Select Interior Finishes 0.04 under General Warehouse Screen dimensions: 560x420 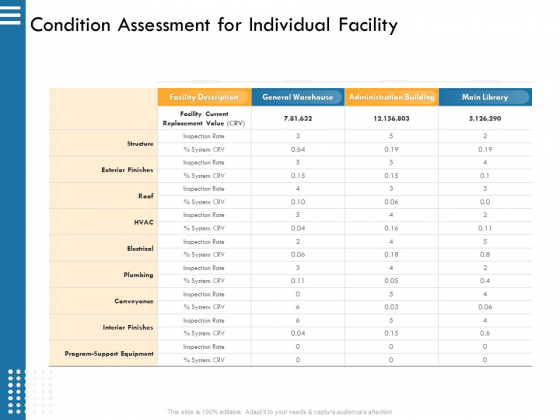pos(298,333)
